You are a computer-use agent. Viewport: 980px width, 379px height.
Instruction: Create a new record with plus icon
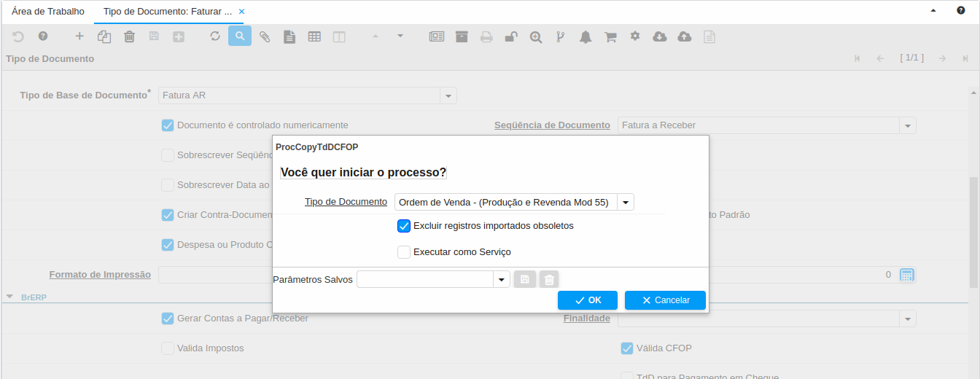(79, 36)
